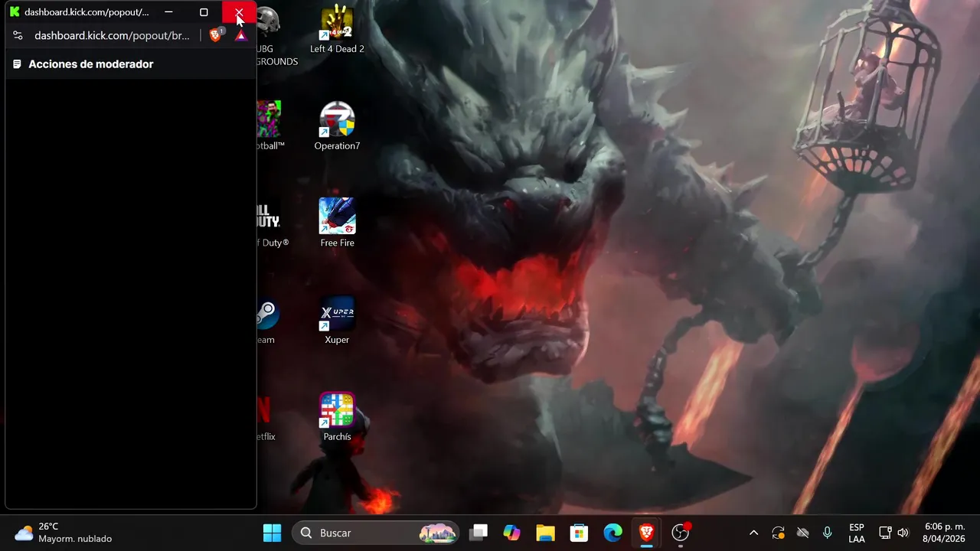Image resolution: width=980 pixels, height=551 pixels.
Task: Select the Xuper desktop shortcut
Action: [x=337, y=321]
